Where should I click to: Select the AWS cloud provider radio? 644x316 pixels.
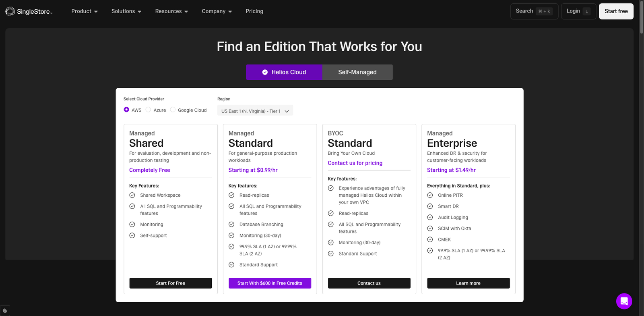point(126,110)
